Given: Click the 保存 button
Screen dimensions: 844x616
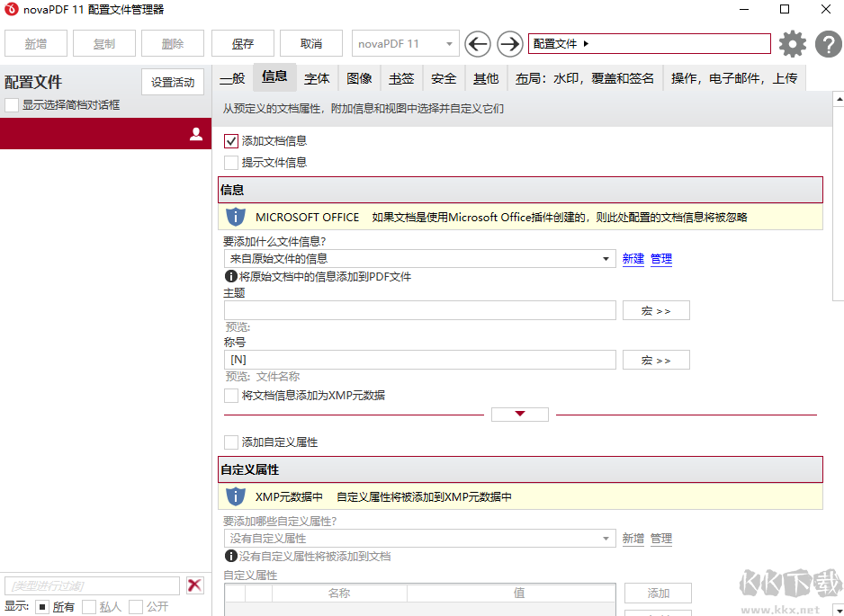Looking at the screenshot, I should point(243,43).
